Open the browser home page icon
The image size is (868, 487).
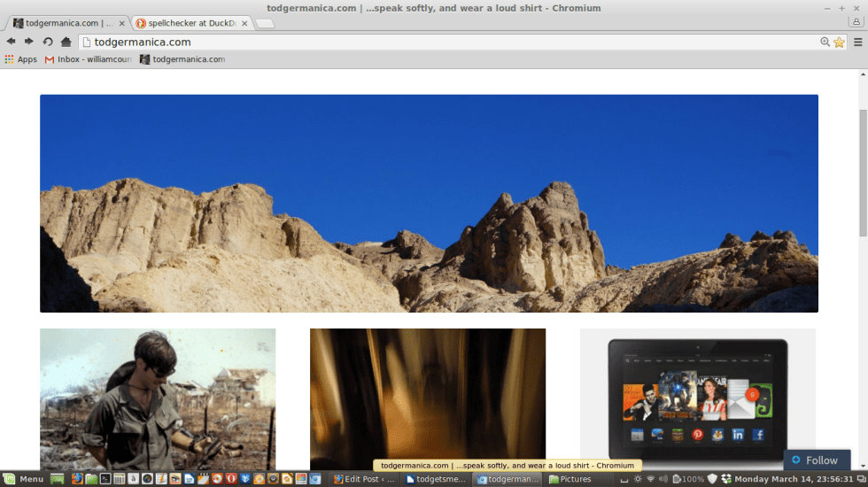(x=66, y=42)
